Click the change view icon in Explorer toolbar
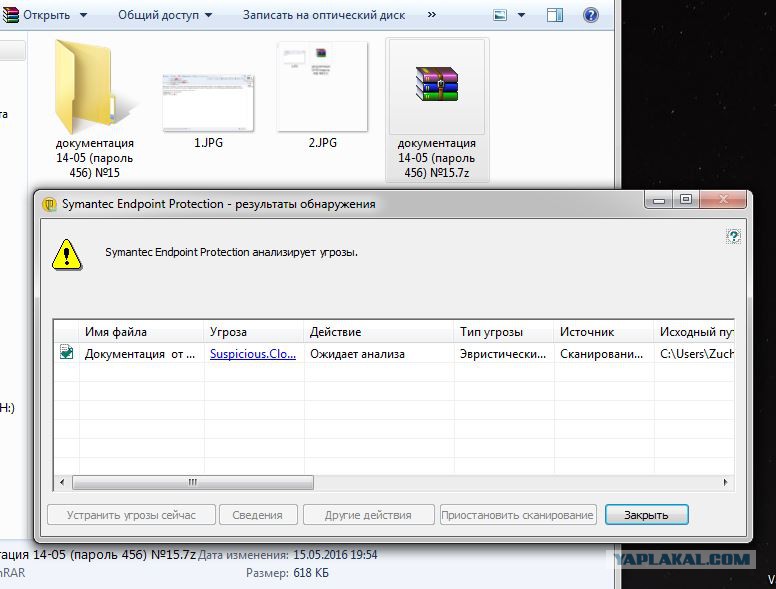The width and height of the screenshot is (776, 589). coord(500,15)
